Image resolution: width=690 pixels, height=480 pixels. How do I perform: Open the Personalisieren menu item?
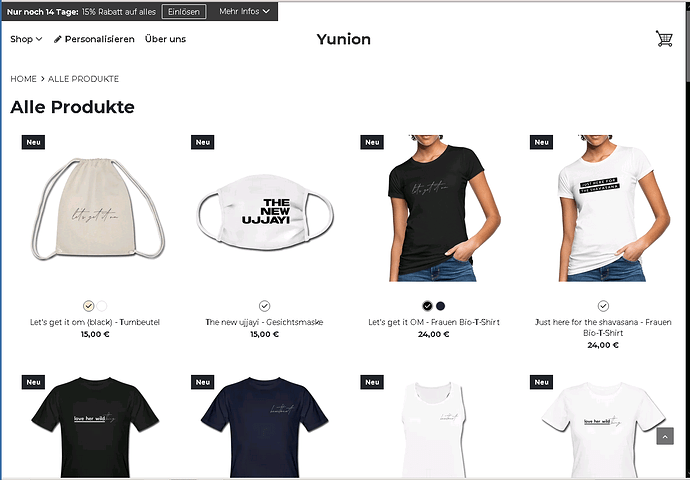(94, 39)
